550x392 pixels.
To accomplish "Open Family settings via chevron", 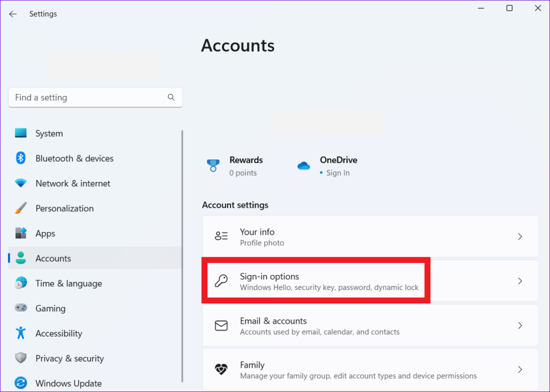I will click(520, 369).
